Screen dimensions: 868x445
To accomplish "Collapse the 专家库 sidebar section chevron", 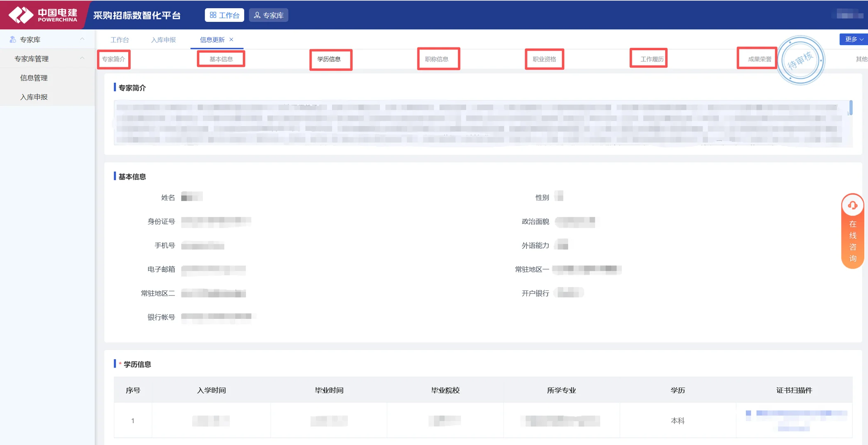I will 82,39.
